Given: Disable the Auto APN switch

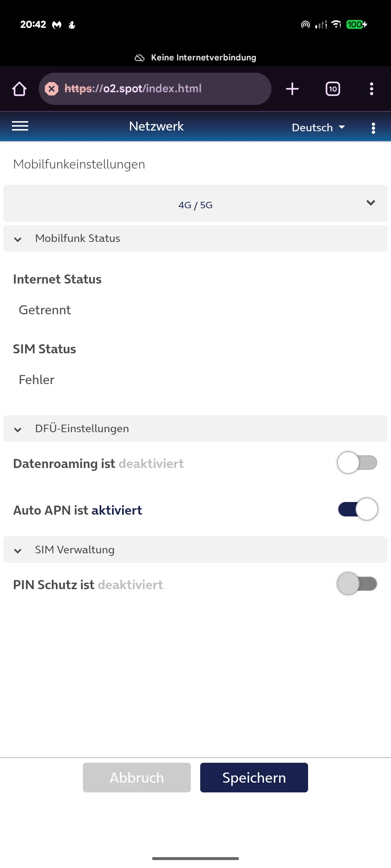Looking at the screenshot, I should tap(358, 509).
